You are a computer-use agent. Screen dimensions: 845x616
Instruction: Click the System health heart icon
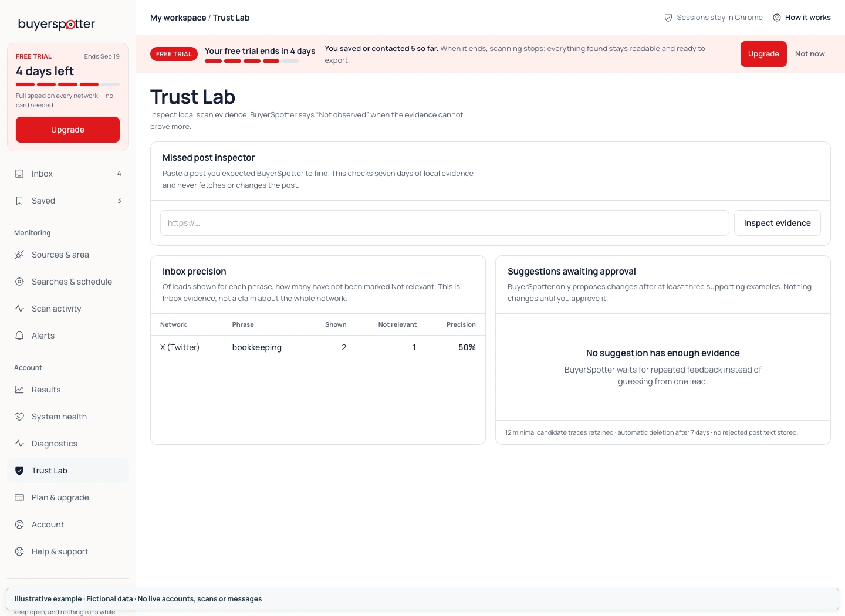(19, 417)
